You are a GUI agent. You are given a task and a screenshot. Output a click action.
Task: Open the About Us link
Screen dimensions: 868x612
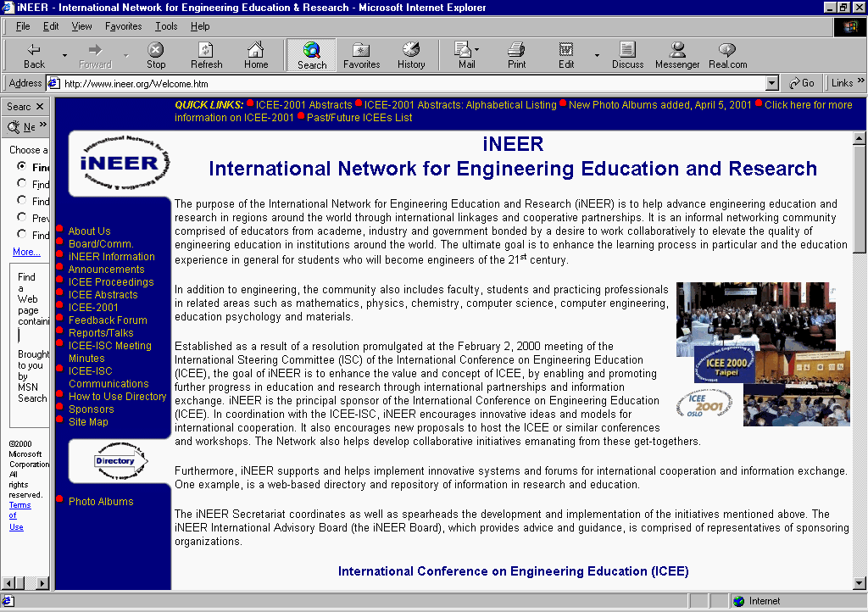pyautogui.click(x=89, y=231)
